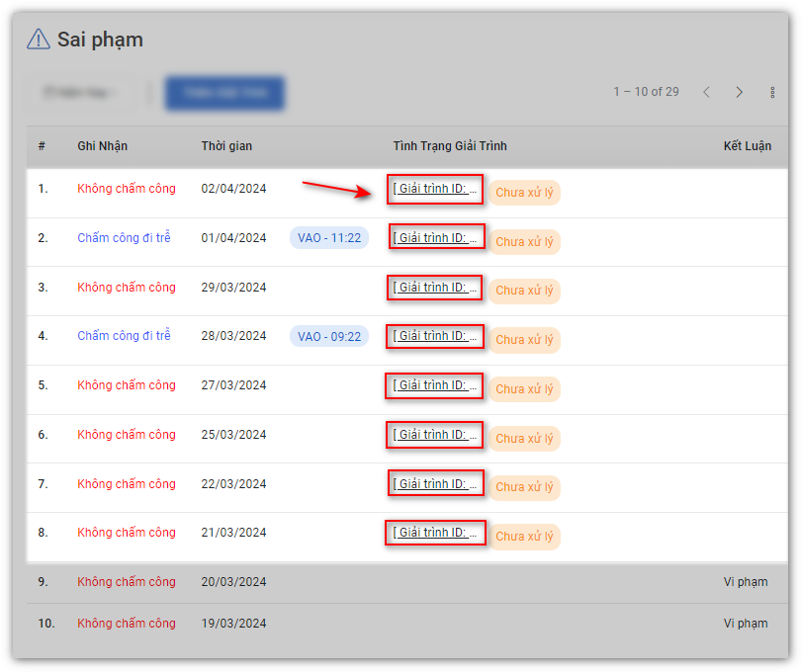Click Vi phạm conclusion for 20/03/2024
The height and width of the screenshot is (672, 802).
(x=745, y=582)
